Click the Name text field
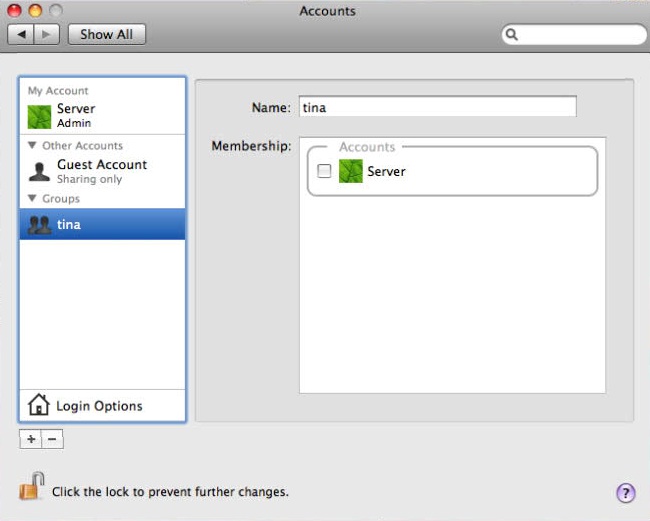 pyautogui.click(x=437, y=107)
